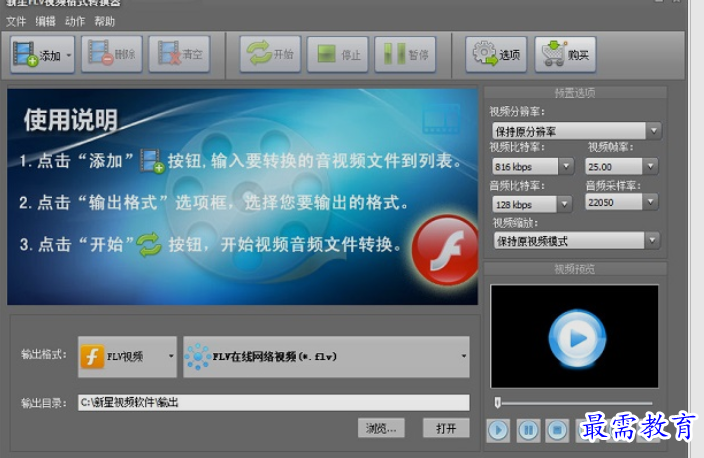Click the 浏览... browse button
704x458 pixels.
(x=381, y=428)
